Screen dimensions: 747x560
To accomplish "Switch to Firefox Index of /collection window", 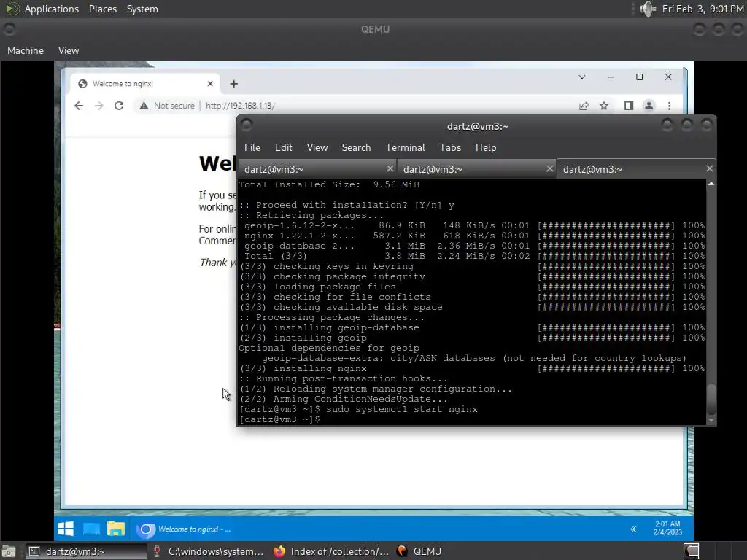I will (331, 551).
